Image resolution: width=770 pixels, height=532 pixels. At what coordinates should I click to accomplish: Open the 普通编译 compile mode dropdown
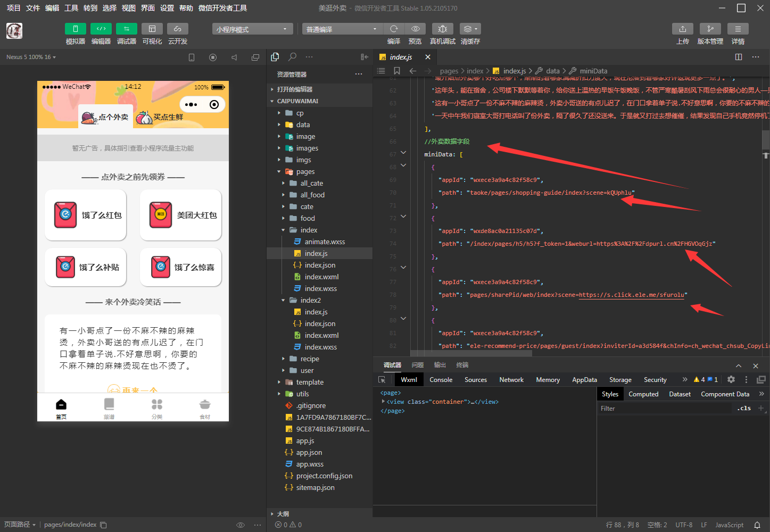[x=343, y=29]
